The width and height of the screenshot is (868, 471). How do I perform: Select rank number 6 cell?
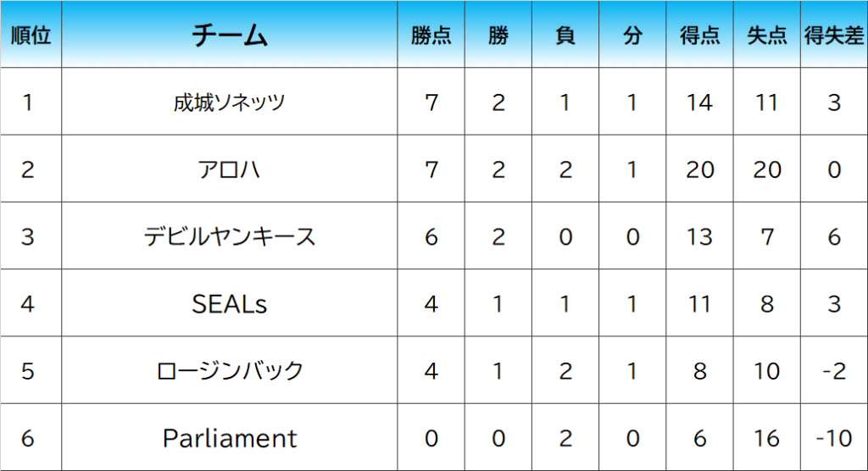(28, 438)
